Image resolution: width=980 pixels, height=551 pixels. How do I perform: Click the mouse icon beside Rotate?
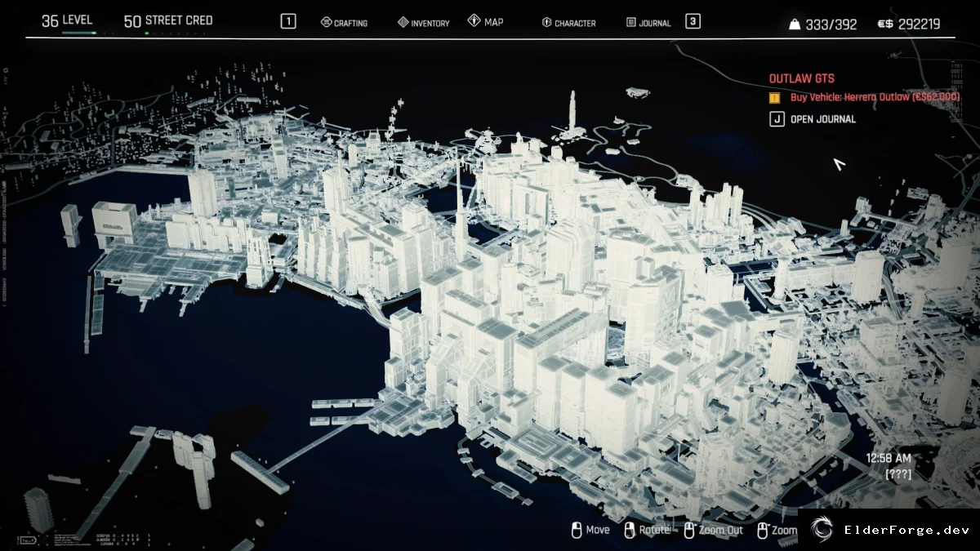pyautogui.click(x=629, y=531)
